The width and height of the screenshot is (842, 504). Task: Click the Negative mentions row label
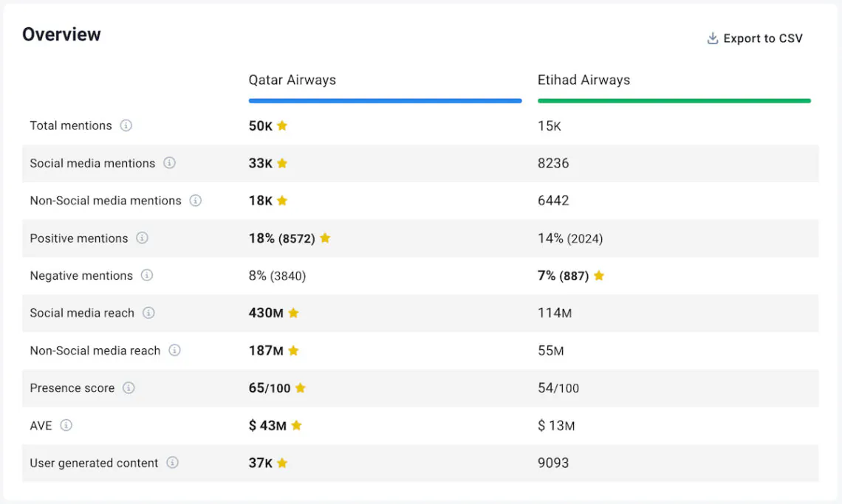pos(81,275)
